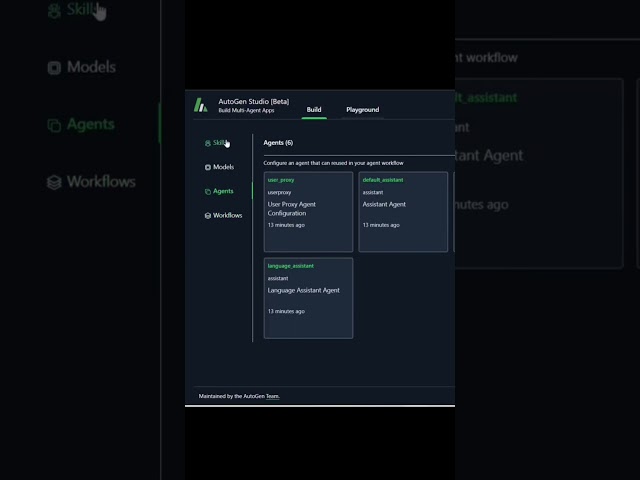Click the Language Assistant Agent description text
This screenshot has width=640, height=480.
(303, 290)
